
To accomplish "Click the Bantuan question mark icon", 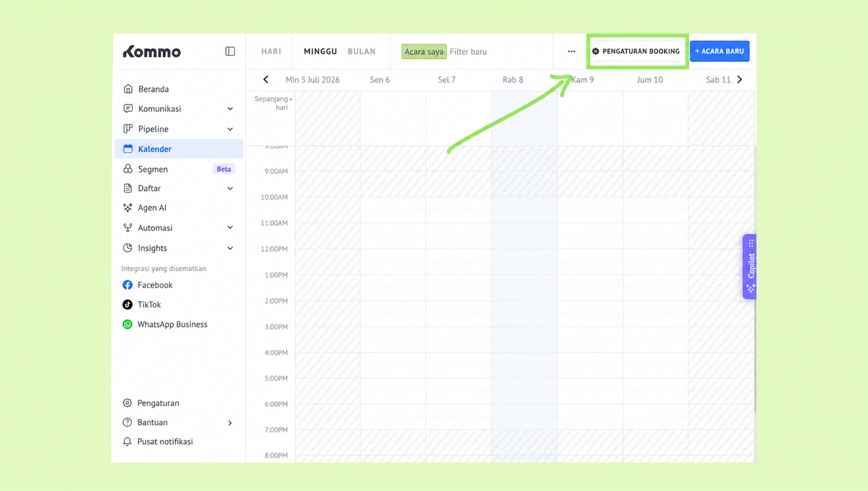I will (127, 422).
